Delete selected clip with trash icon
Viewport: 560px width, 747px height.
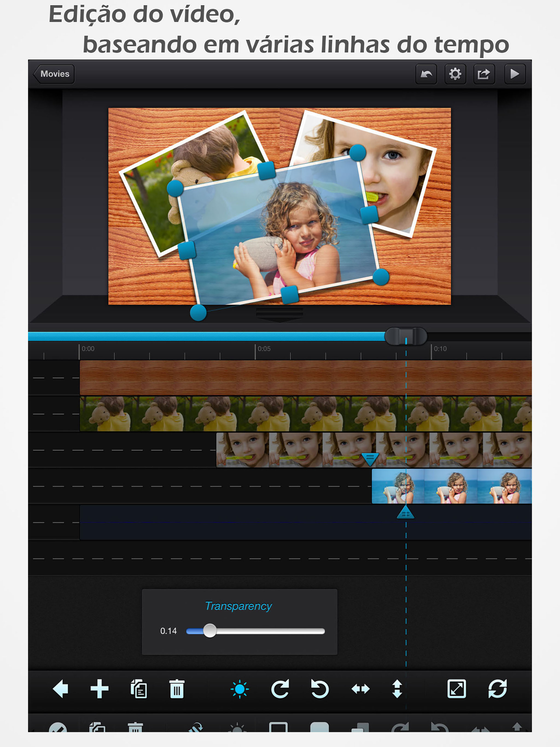pos(177,688)
